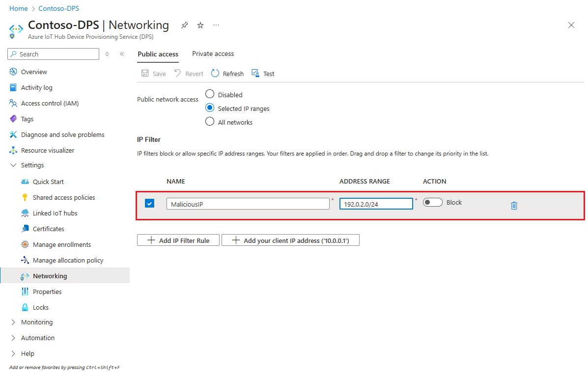The image size is (588, 372).
Task: Open the Public access tab
Action: tap(158, 54)
